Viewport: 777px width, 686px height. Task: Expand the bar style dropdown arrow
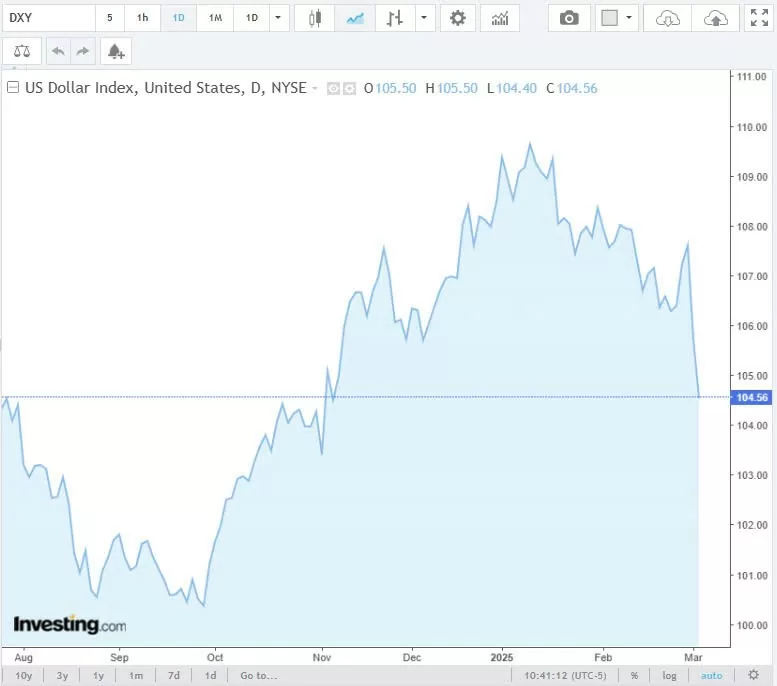point(426,18)
